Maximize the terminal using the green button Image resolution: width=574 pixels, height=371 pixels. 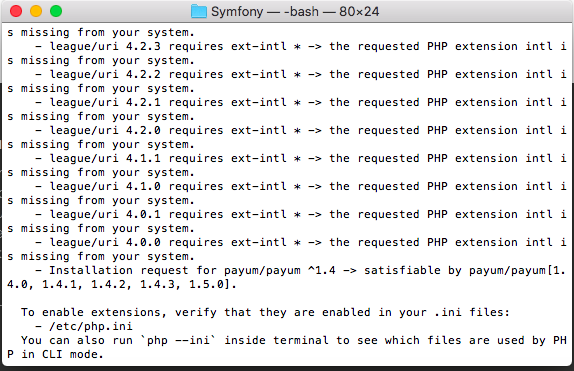(x=56, y=11)
